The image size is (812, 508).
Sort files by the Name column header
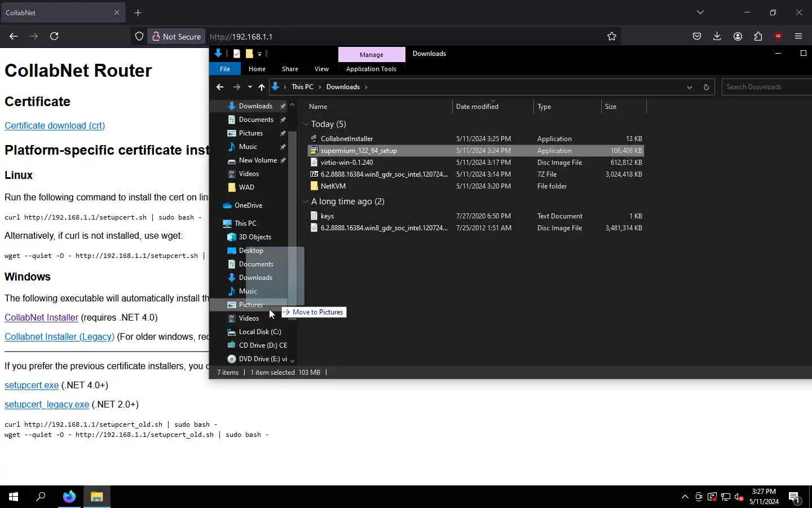pos(379,107)
